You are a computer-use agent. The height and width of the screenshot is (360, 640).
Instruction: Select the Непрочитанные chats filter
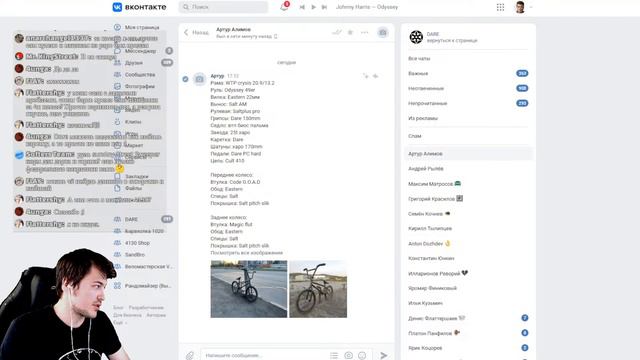[x=468, y=103]
